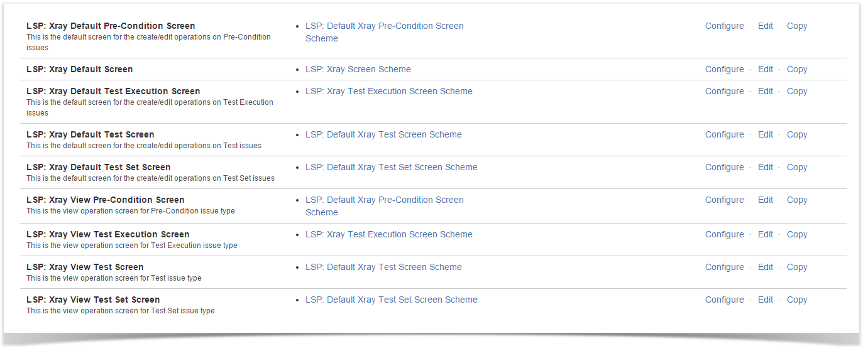This screenshot has width=868, height=351.
Task: Configure the Xray Default Test Screen
Action: (x=724, y=134)
